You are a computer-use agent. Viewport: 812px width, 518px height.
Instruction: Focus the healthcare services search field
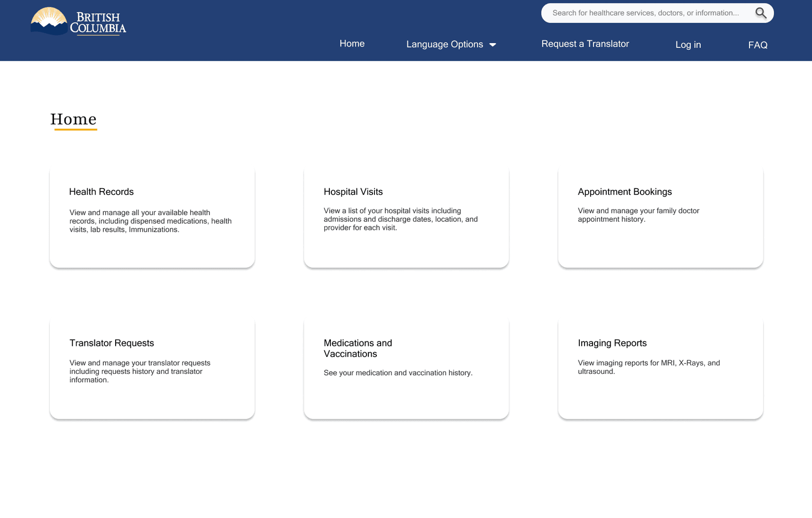pyautogui.click(x=657, y=13)
